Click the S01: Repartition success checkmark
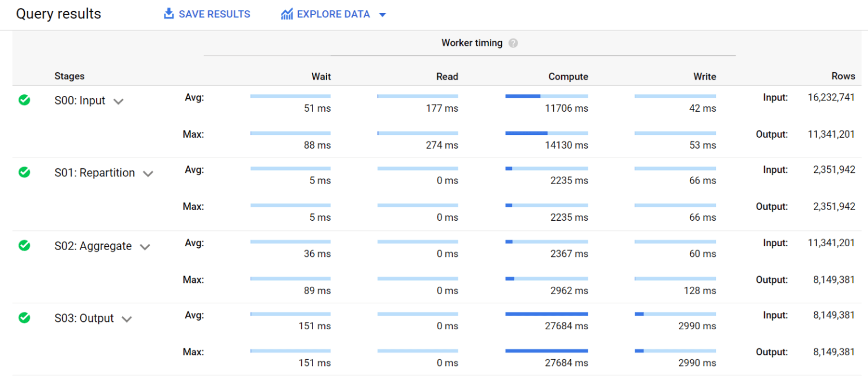The height and width of the screenshot is (384, 868). click(24, 172)
